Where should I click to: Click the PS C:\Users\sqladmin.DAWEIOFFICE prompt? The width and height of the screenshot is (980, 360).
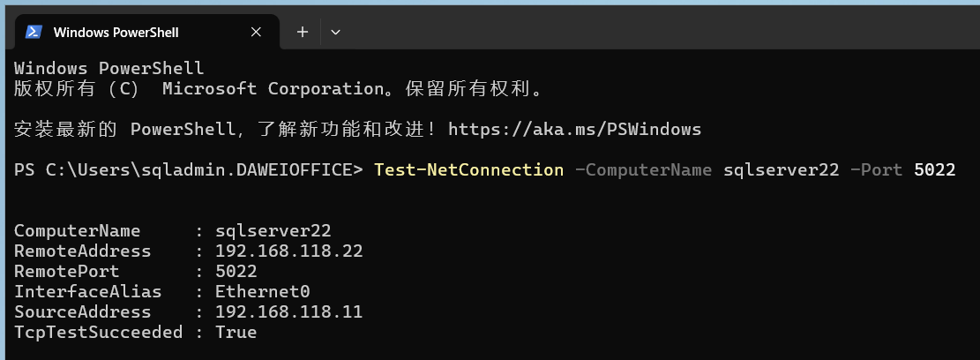click(188, 169)
